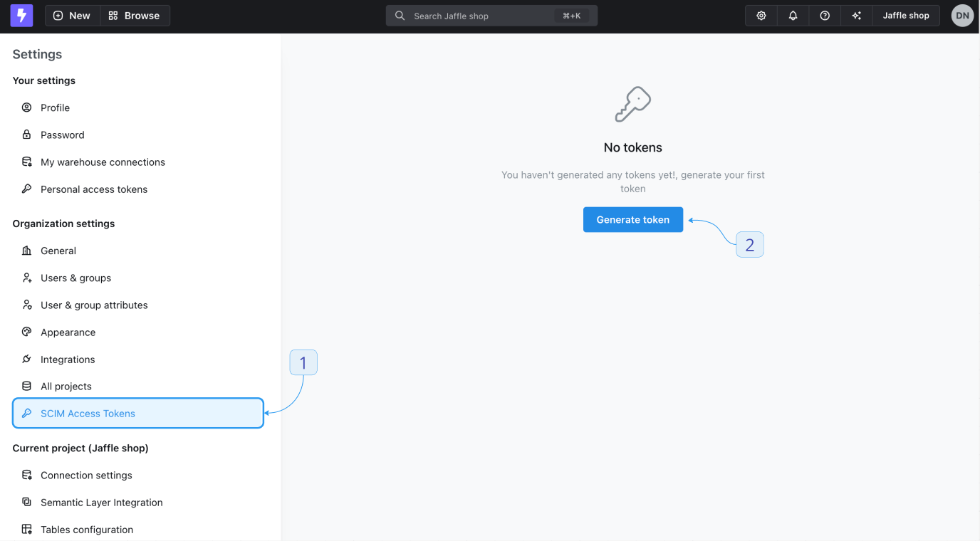Click the plus icon in New button

click(x=58, y=16)
